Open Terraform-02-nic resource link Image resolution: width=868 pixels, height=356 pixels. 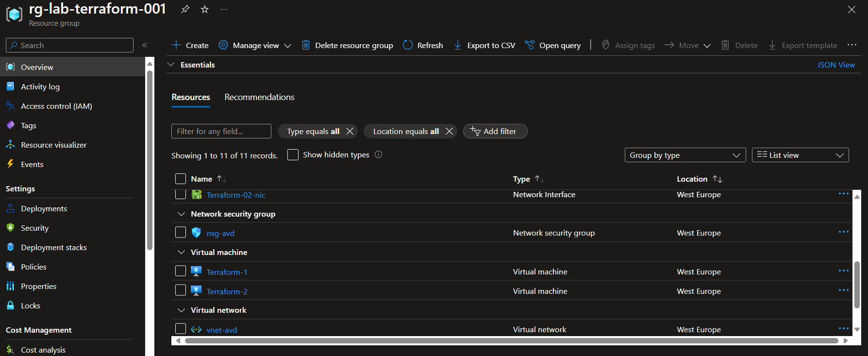tap(236, 195)
